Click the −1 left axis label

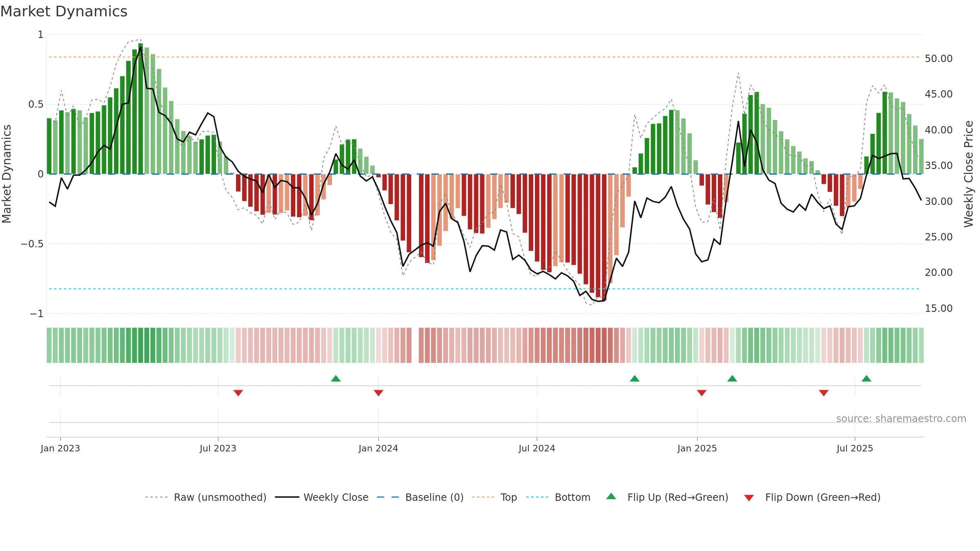click(x=36, y=314)
